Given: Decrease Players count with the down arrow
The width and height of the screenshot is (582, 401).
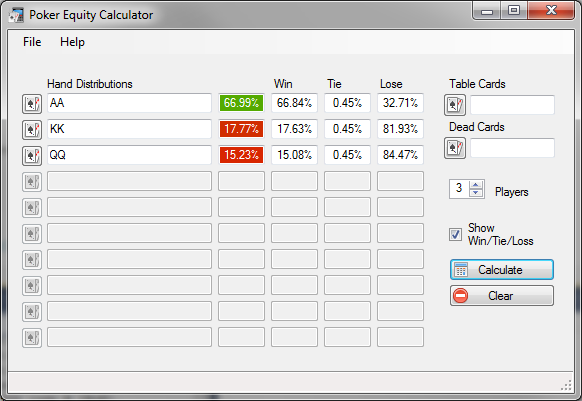Looking at the screenshot, I should 475,193.
